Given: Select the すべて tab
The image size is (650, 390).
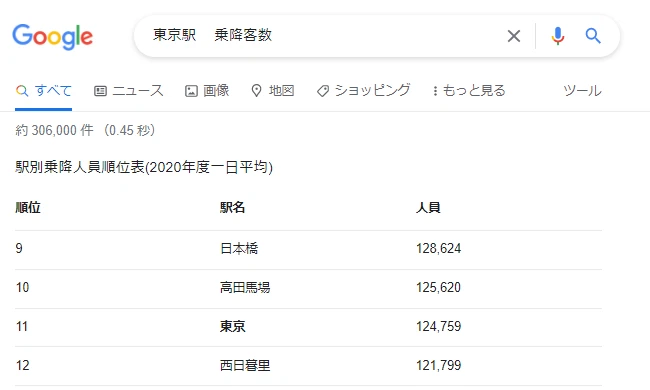Looking at the screenshot, I should [44, 90].
